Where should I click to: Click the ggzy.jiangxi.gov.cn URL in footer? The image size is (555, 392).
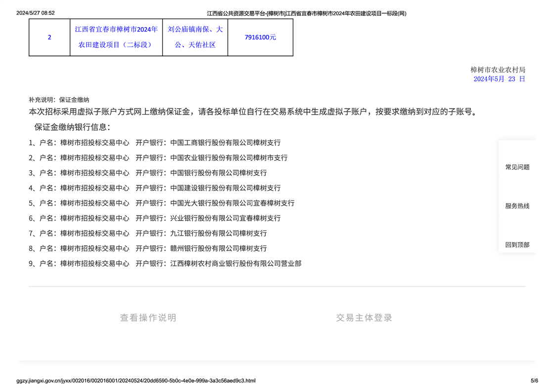point(136,381)
